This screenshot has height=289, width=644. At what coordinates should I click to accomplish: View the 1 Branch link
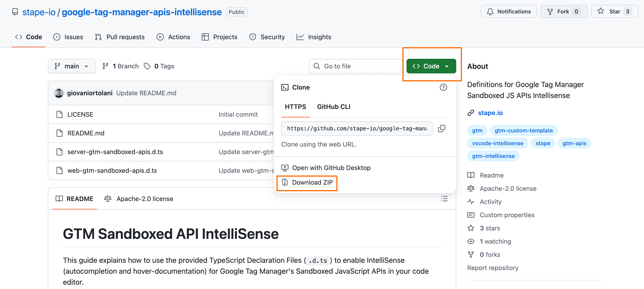point(121,66)
